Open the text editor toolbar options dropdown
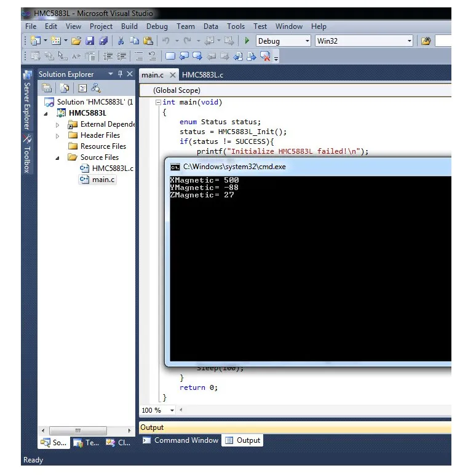This screenshot has width=476, height=476. (x=276, y=58)
